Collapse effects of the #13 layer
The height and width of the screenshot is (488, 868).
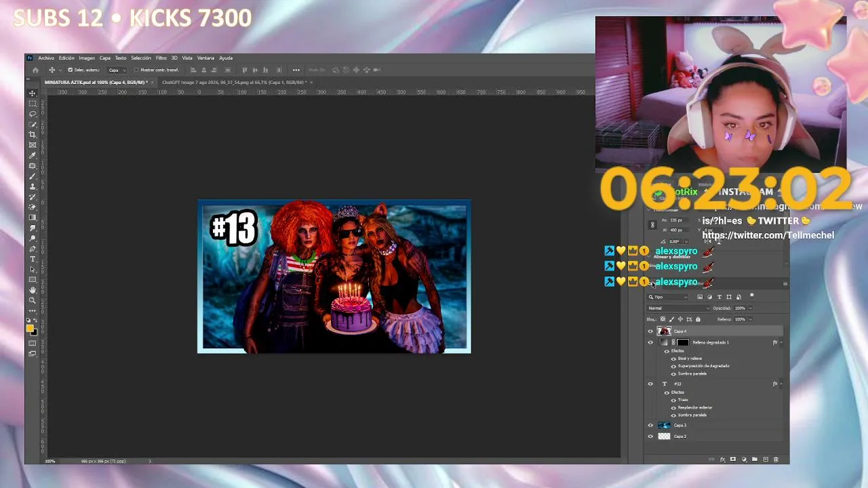click(781, 384)
